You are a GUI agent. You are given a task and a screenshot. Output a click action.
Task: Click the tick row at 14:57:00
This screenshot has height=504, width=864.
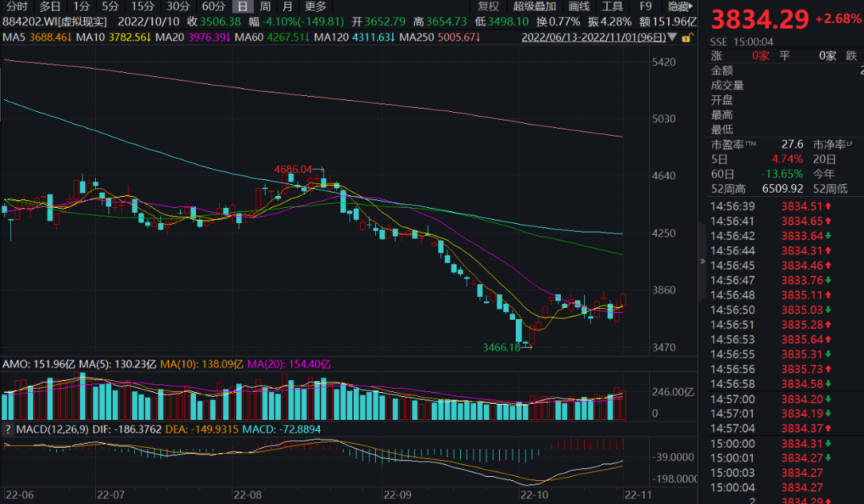(771, 398)
